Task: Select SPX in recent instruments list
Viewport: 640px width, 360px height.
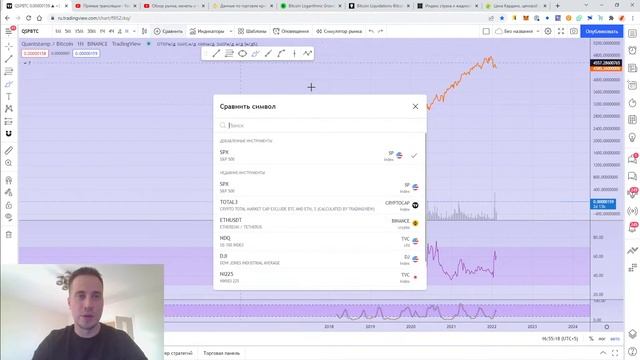Action: (320, 187)
